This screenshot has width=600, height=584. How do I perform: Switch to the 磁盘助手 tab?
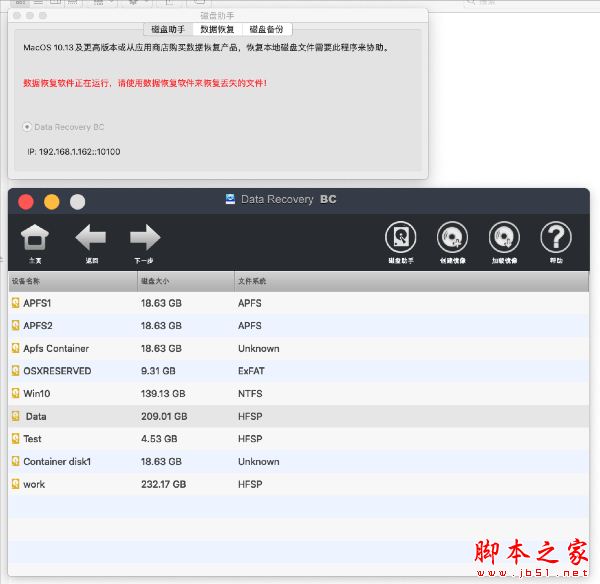[168, 29]
